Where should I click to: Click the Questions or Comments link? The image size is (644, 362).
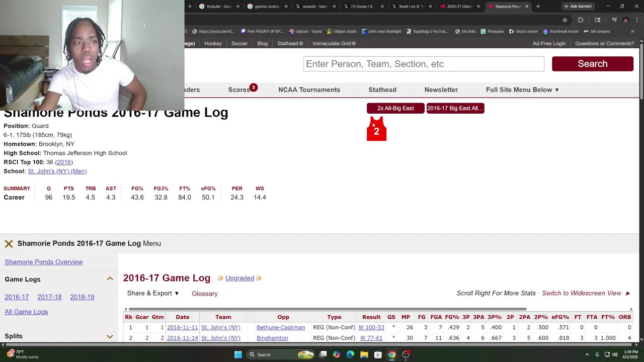coord(605,43)
